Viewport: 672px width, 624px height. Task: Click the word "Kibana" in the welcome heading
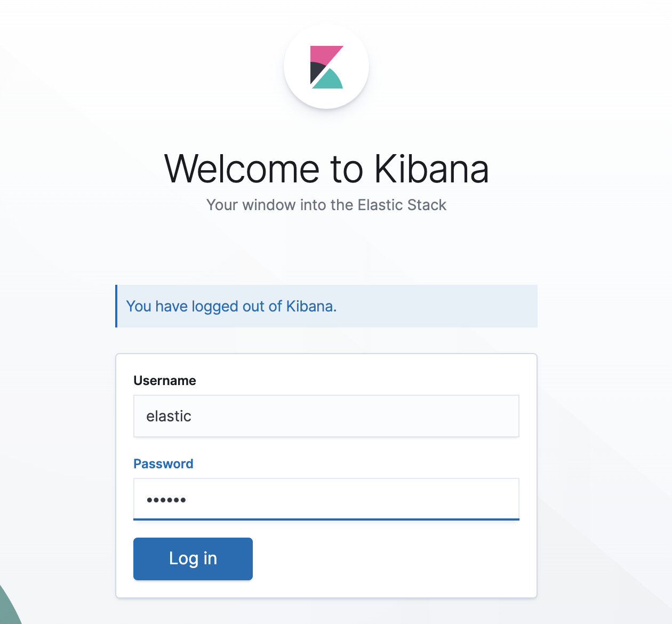tap(431, 169)
